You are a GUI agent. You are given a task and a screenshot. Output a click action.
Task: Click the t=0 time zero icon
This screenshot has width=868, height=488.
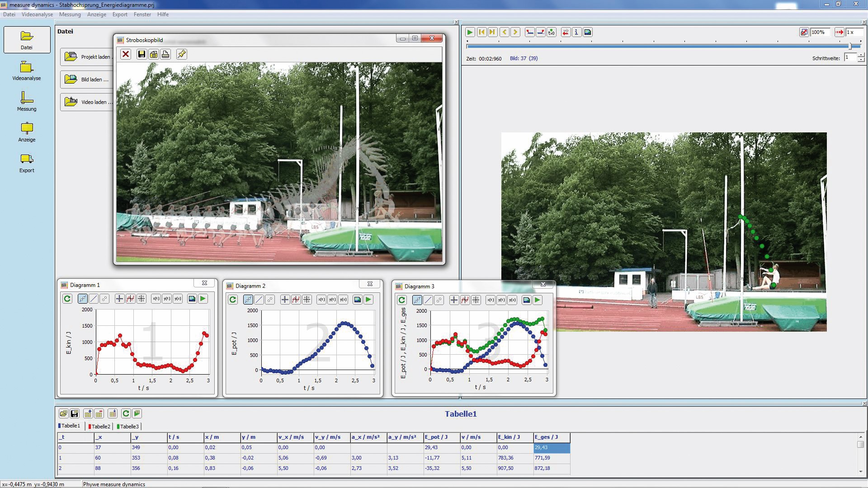552,32
